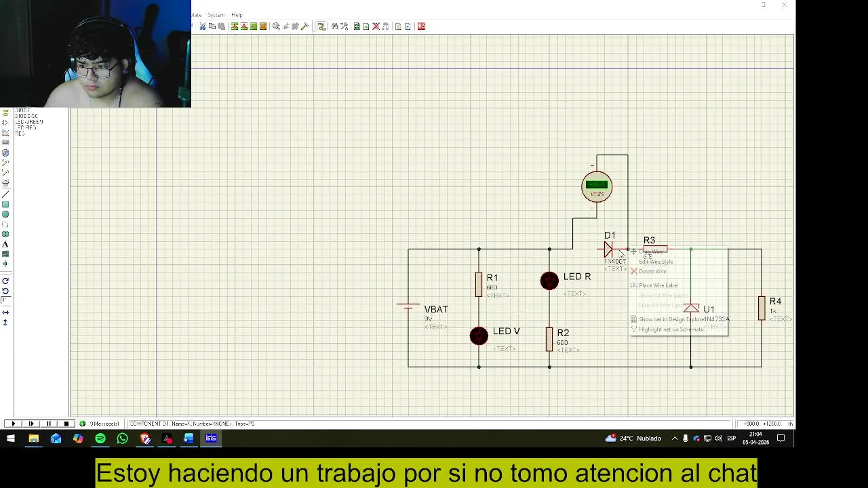Screen dimensions: 868x488
Task: Click the Y-Mirror vertical flip icon
Action: [x=5, y=323]
